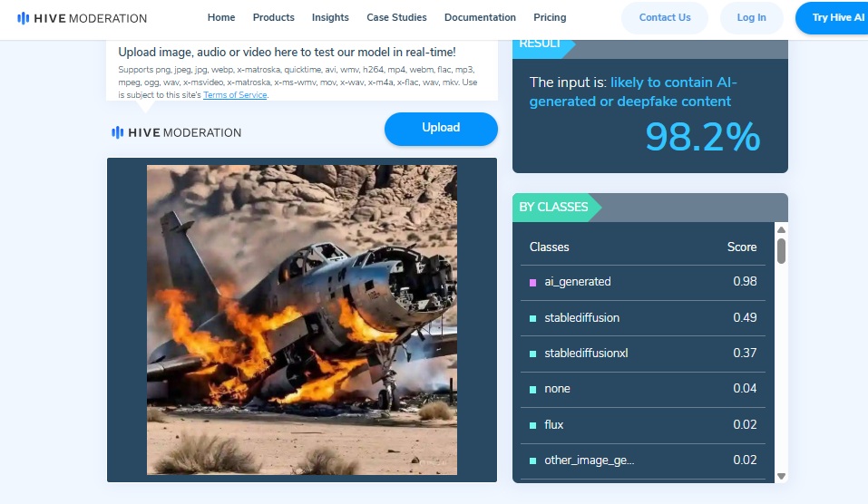This screenshot has height=504, width=868.
Task: Click the Hive Moderation logo in header
Action: click(x=82, y=18)
